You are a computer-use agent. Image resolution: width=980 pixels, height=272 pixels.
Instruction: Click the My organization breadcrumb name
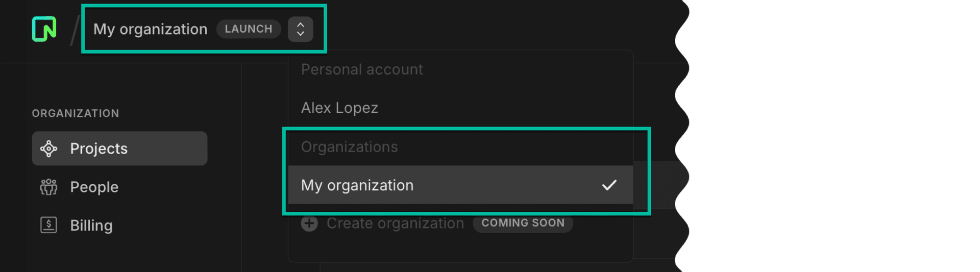tap(150, 29)
